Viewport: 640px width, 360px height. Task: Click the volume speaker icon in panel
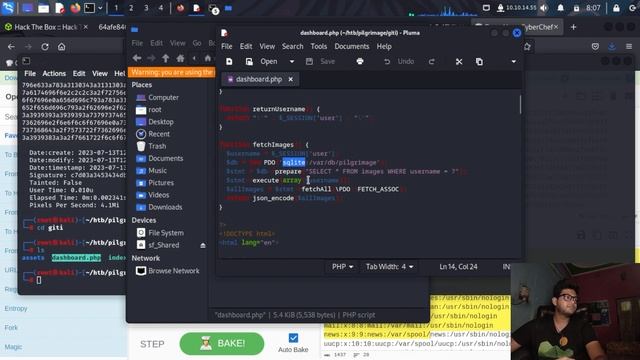[544, 8]
